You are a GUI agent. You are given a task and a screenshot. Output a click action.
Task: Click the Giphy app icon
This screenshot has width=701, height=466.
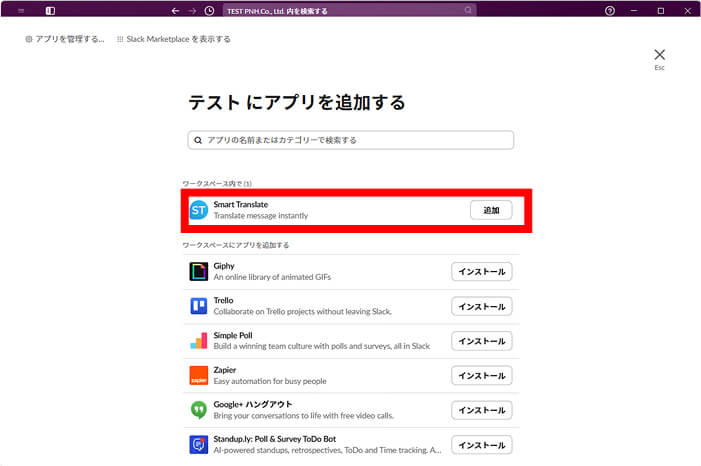pyautogui.click(x=198, y=271)
